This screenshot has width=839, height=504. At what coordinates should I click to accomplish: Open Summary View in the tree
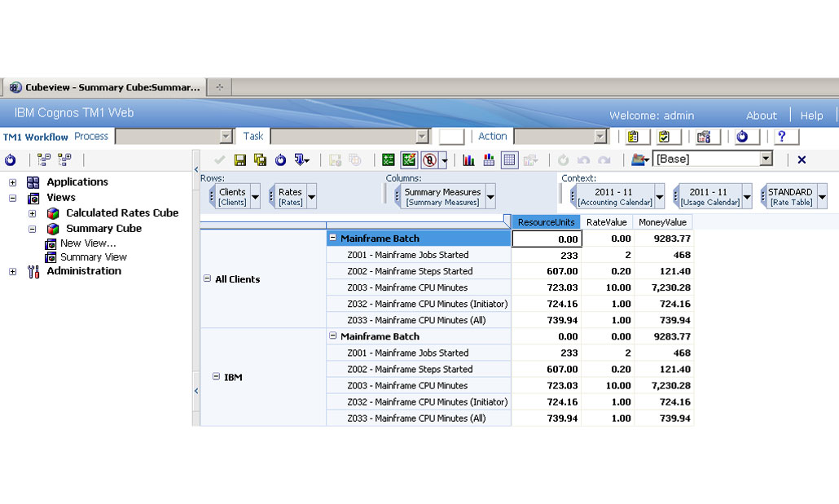(94, 257)
